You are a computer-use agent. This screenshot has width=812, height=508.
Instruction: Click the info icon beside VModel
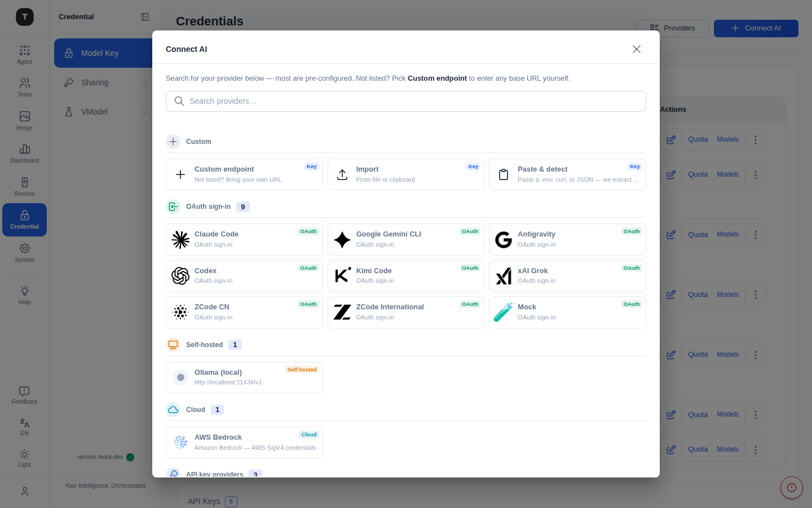[x=144, y=112]
